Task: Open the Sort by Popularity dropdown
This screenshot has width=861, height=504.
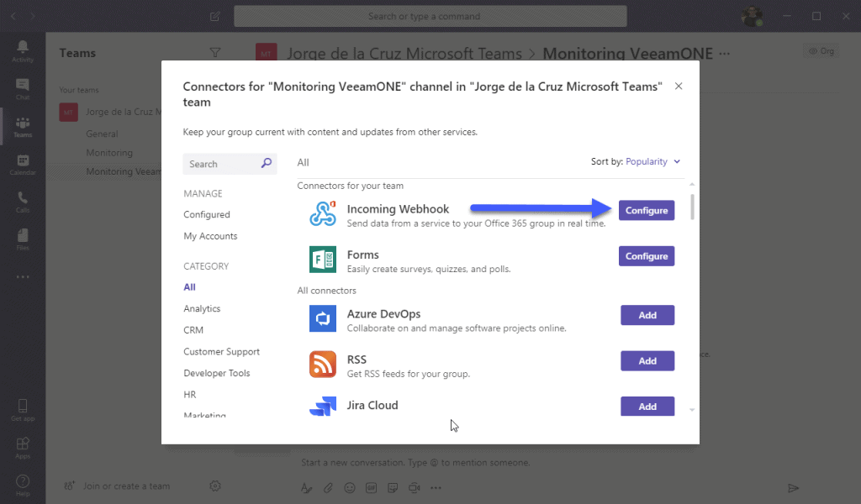Action: click(652, 161)
